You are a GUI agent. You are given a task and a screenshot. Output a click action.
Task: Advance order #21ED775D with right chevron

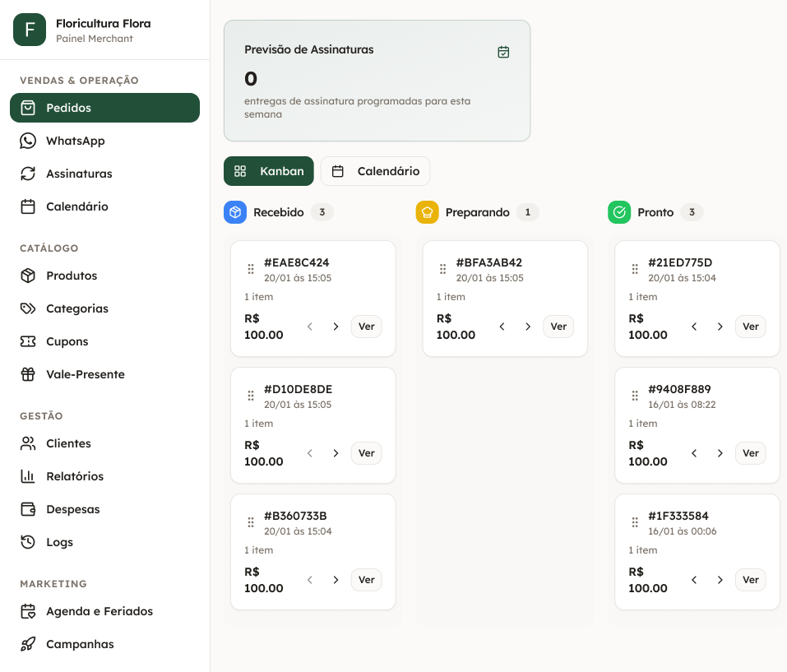[720, 327]
